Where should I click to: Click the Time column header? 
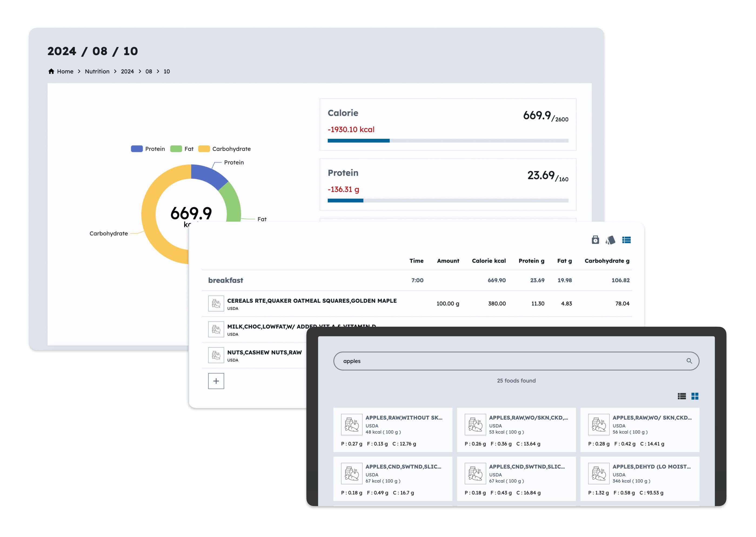(416, 261)
